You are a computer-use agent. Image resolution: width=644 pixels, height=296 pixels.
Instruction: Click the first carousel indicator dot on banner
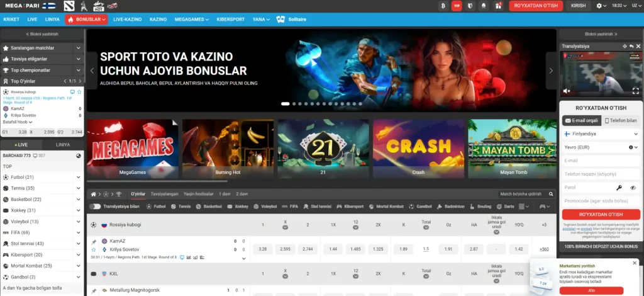point(285,104)
